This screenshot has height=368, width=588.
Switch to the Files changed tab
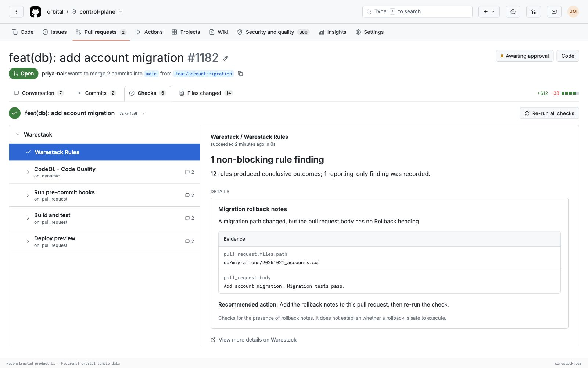pyautogui.click(x=206, y=93)
